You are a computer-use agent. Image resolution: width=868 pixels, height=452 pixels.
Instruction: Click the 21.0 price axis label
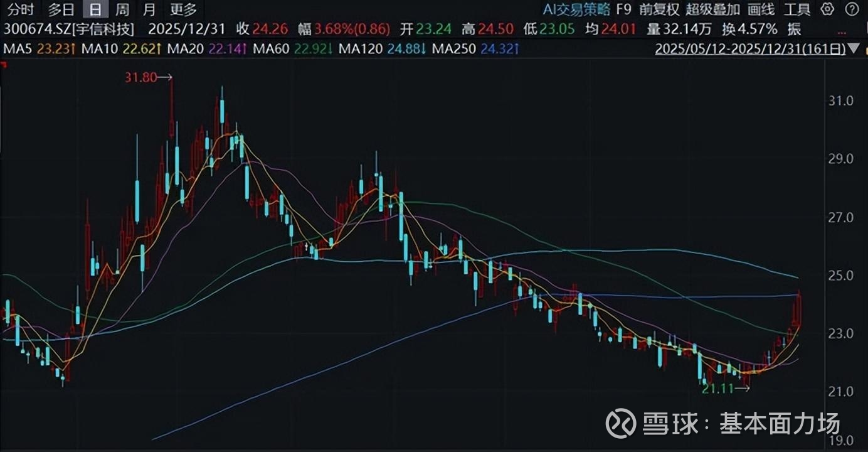point(841,392)
